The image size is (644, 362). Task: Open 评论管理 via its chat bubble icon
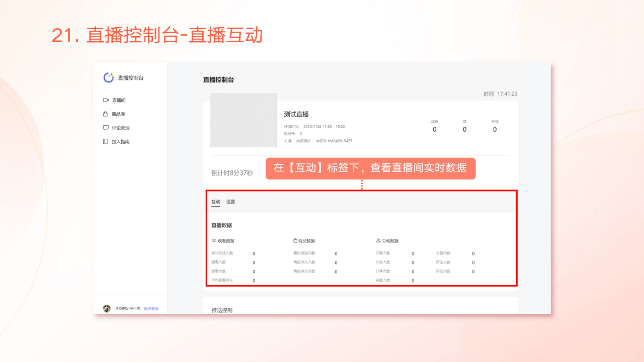pyautogui.click(x=106, y=128)
